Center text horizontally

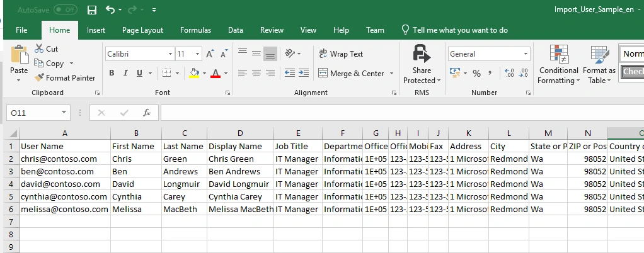pyautogui.click(x=256, y=73)
